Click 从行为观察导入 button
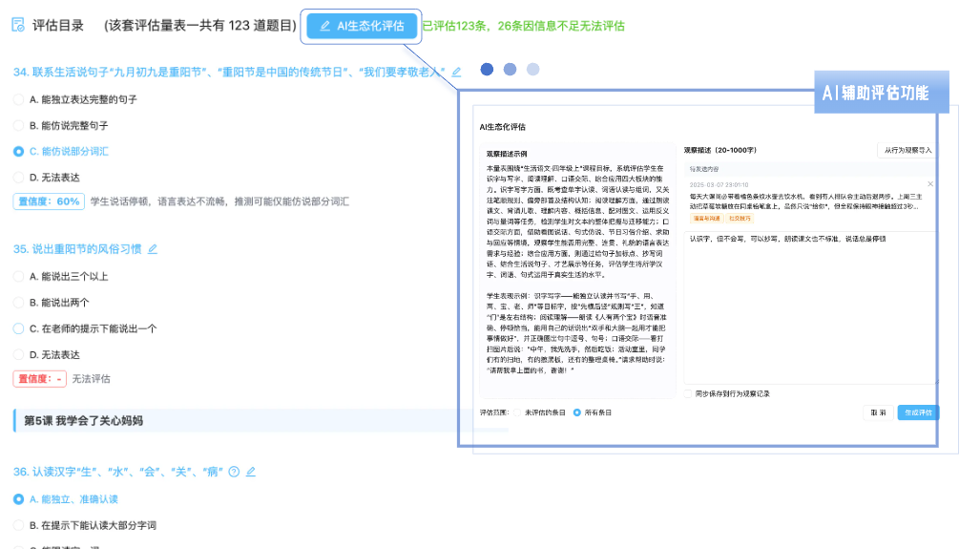The height and width of the screenshot is (549, 980). coord(907,150)
